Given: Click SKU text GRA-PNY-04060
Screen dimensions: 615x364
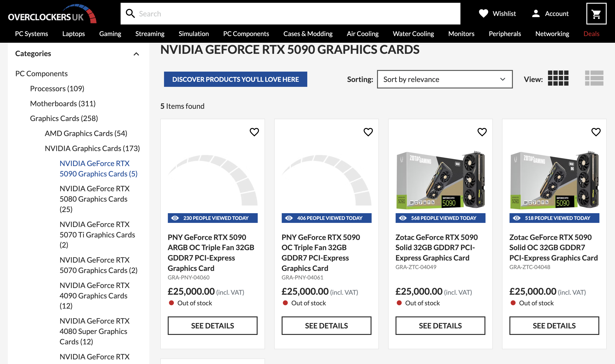Looking at the screenshot, I should [188, 277].
